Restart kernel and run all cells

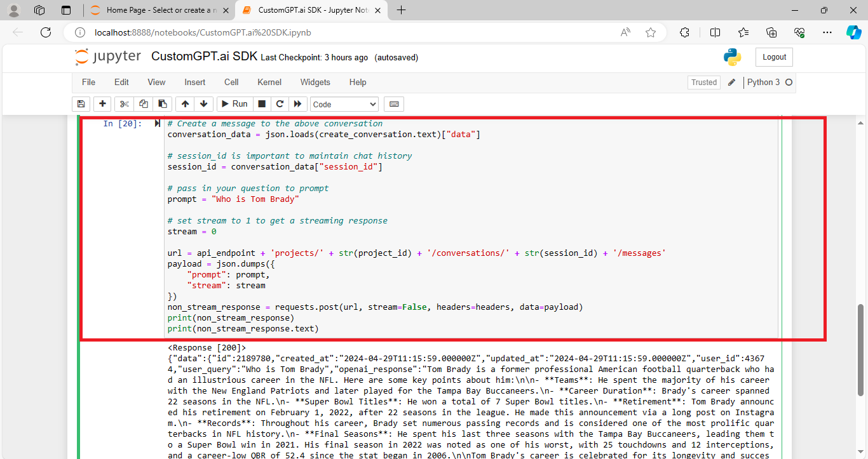tap(297, 103)
